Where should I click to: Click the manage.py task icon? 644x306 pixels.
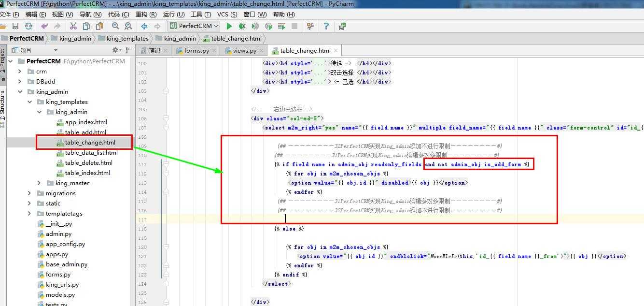point(342,26)
